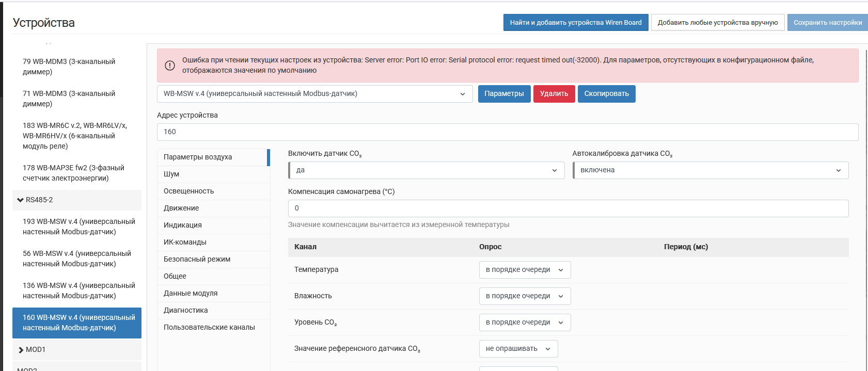Viewport: 868px width, 371px height.
Task: Change polling mode for Температура channel
Action: coord(524,270)
